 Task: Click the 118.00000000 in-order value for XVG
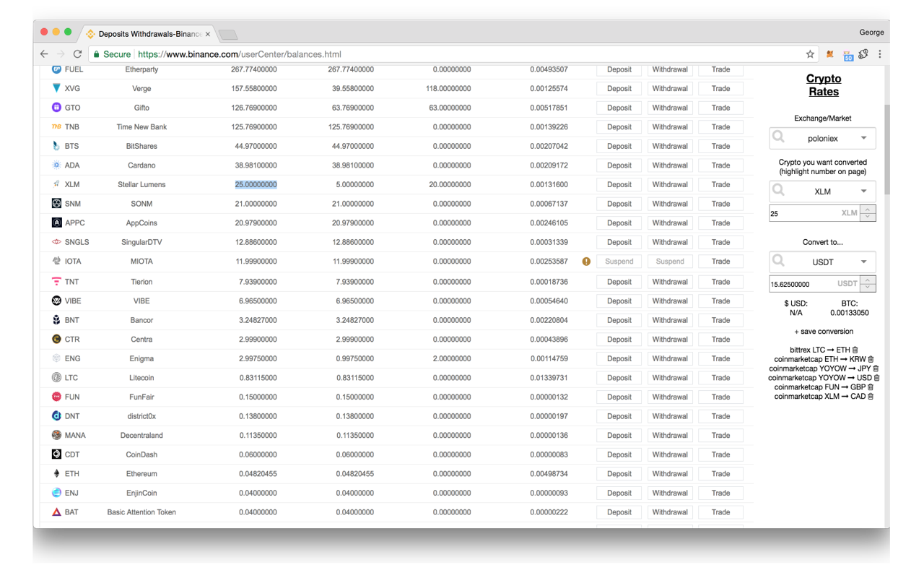(448, 88)
